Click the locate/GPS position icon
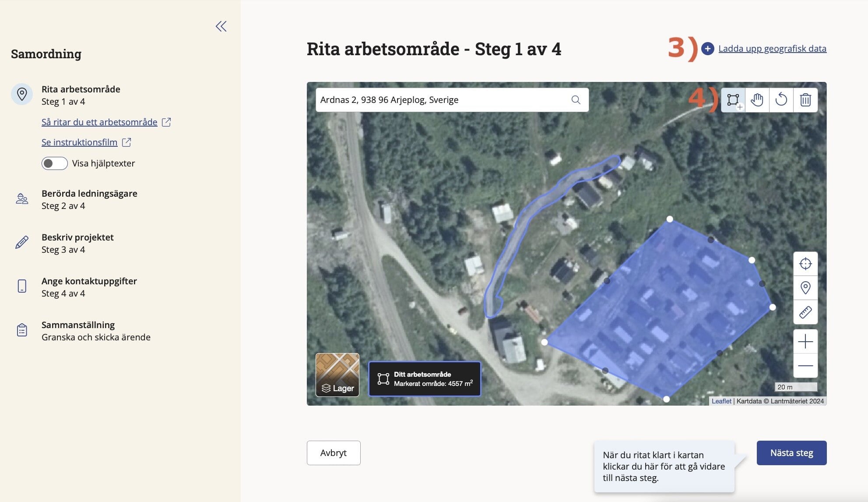Viewport: 868px width, 502px height. pyautogui.click(x=805, y=264)
